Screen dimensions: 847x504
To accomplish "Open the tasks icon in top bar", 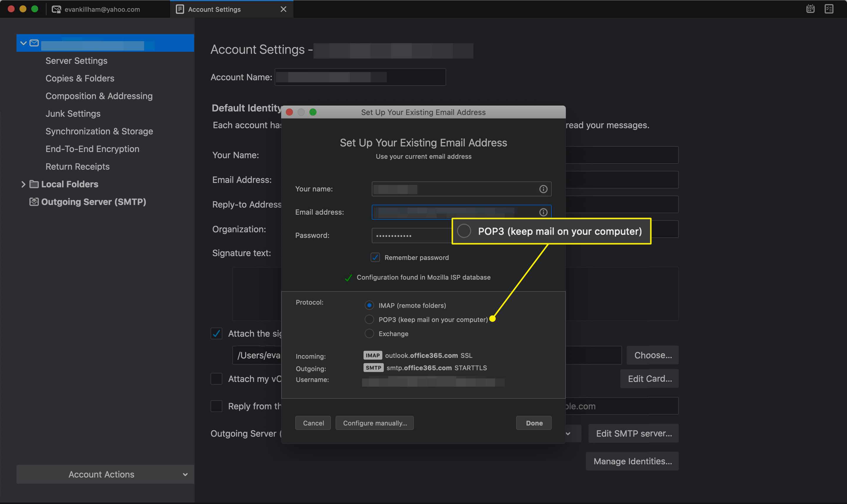I will pos(829,9).
